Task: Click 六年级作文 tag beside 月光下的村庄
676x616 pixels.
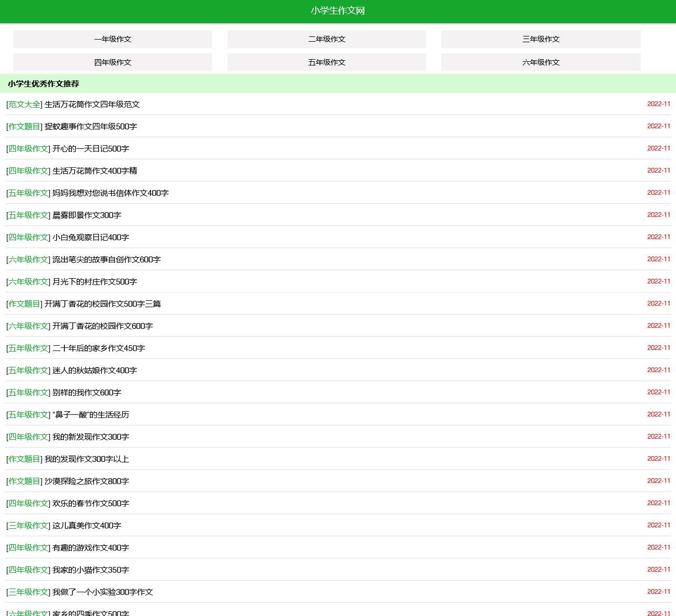Action: 29,282
